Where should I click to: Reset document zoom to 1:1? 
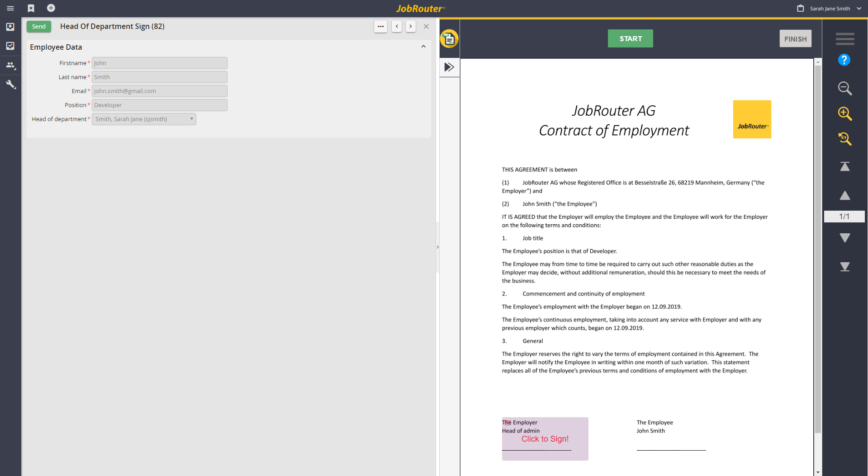pos(844,139)
